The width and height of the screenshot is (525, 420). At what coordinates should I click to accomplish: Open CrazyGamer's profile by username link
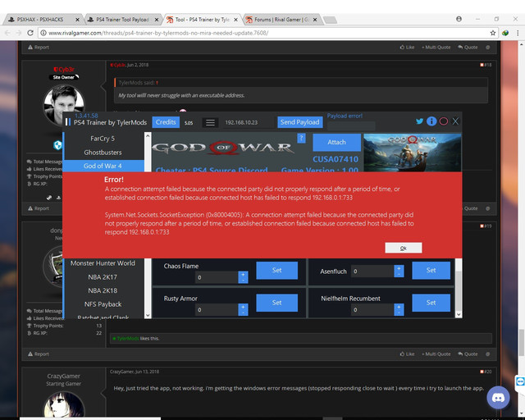click(x=64, y=377)
